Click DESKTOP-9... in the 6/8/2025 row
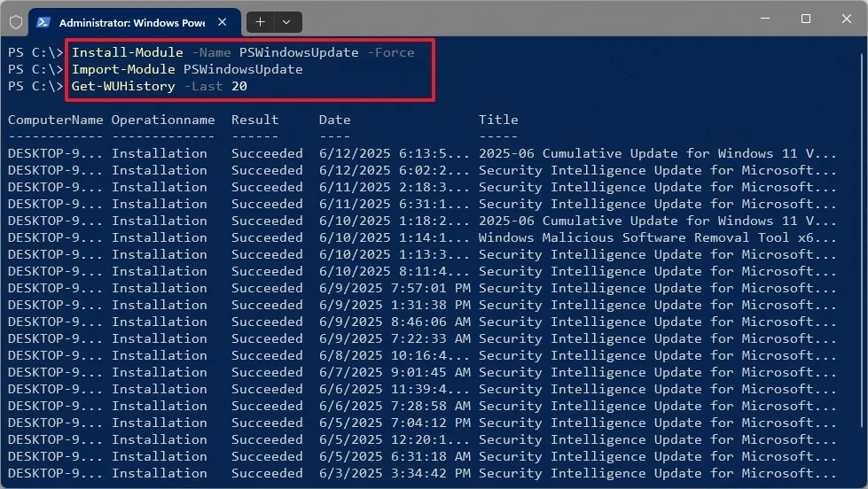Screen dimensions: 868x489 click(x=55, y=355)
